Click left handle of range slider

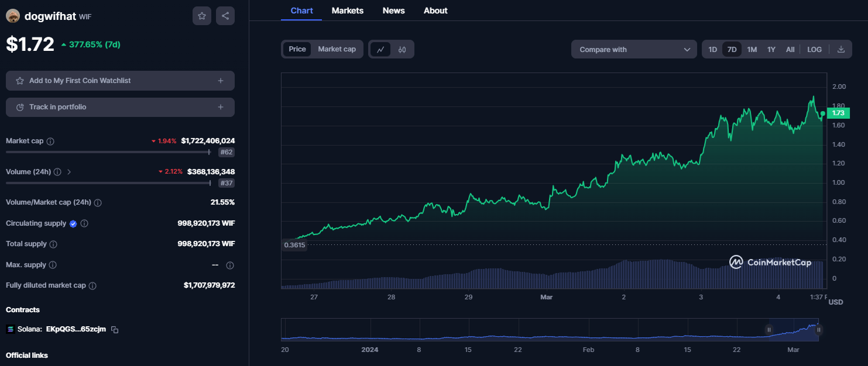coord(769,330)
